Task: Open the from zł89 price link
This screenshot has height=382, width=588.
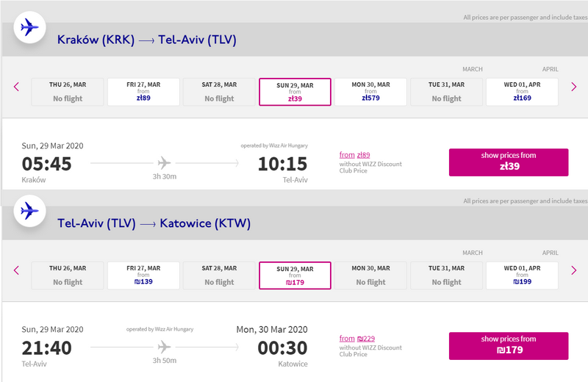Action: coord(355,155)
